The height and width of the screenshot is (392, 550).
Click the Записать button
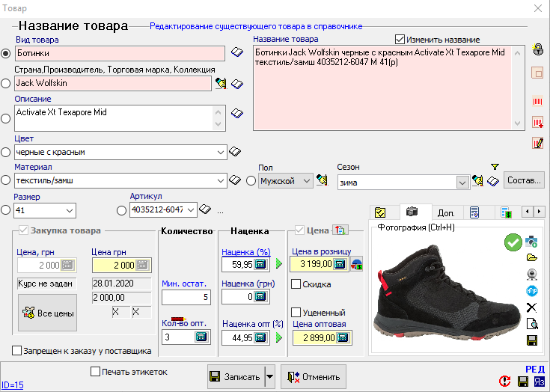(x=236, y=377)
